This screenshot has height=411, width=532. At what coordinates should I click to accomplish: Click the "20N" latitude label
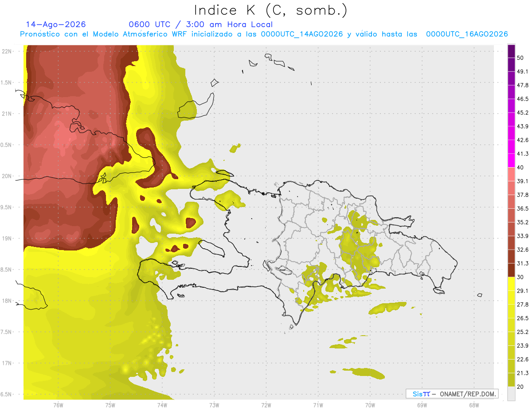7,176
